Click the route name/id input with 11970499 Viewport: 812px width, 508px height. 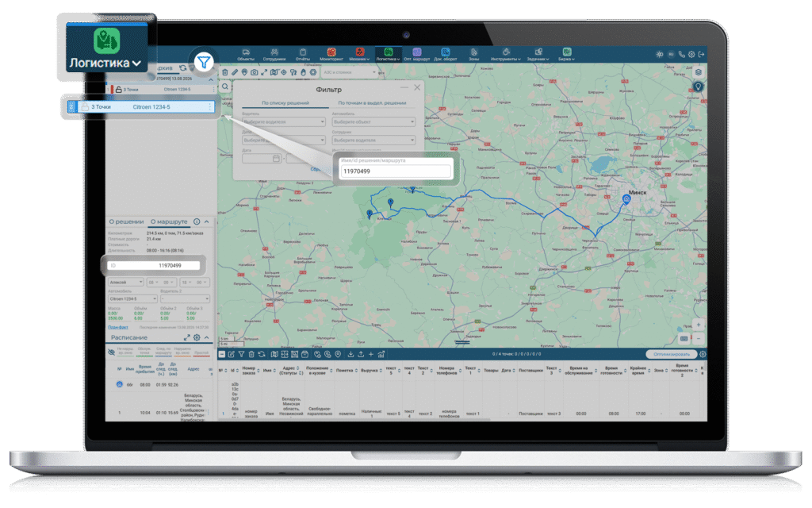396,171
